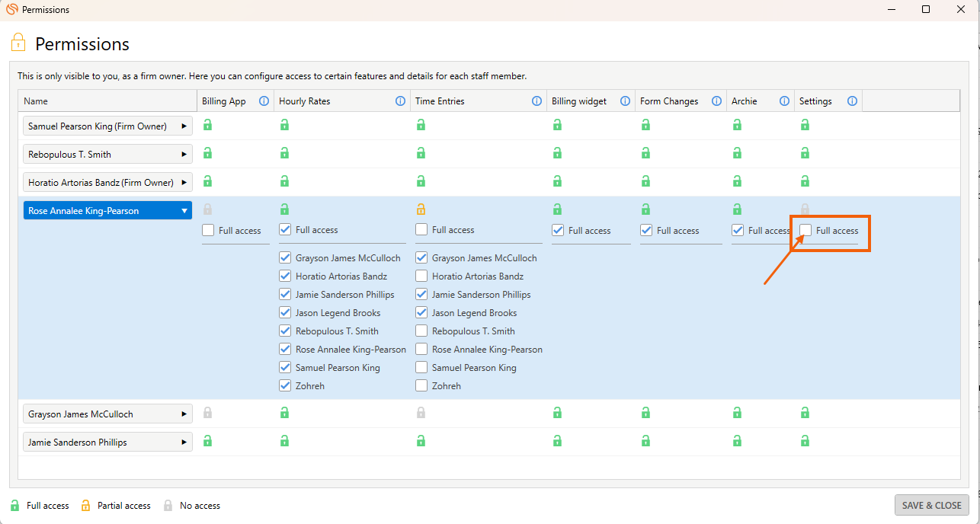980x524 pixels.
Task: Click Rose Annalee King-Pearson's orange Time Entries lock
Action: coord(421,209)
